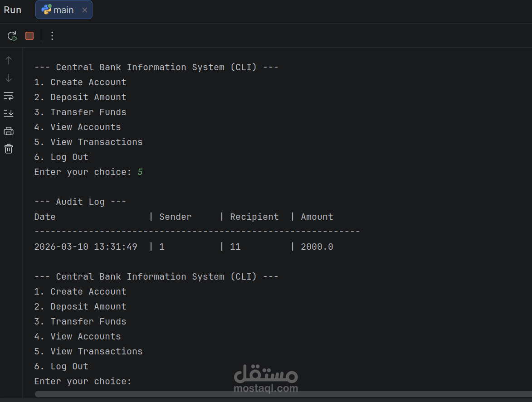This screenshot has width=532, height=402.
Task: Click the Recipient value 11
Action: [235, 247]
